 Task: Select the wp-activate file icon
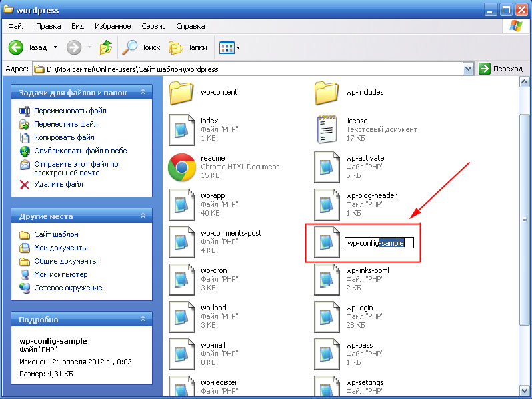click(x=327, y=167)
